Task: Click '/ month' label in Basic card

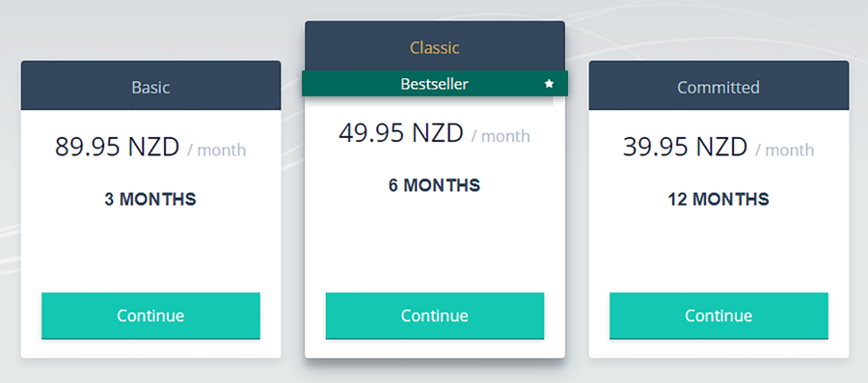Action: [217, 150]
